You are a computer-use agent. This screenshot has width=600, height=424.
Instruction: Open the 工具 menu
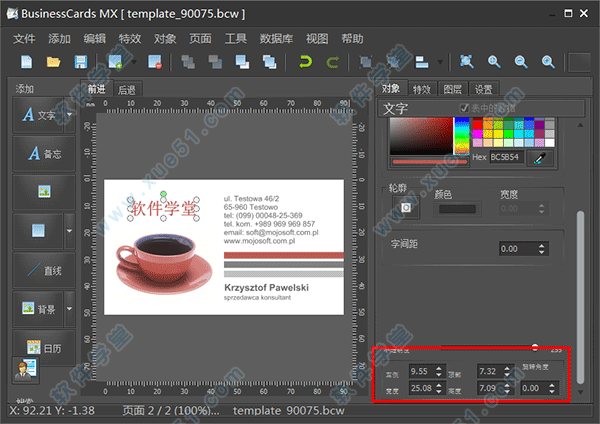236,39
